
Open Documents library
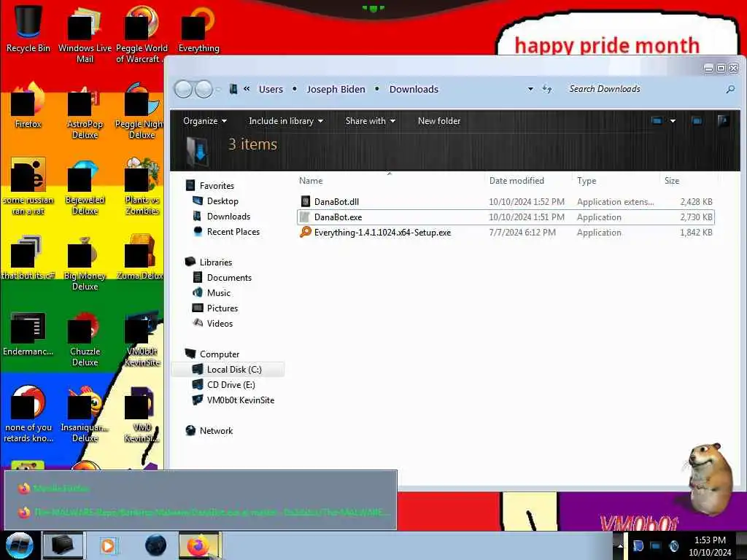[x=228, y=278]
